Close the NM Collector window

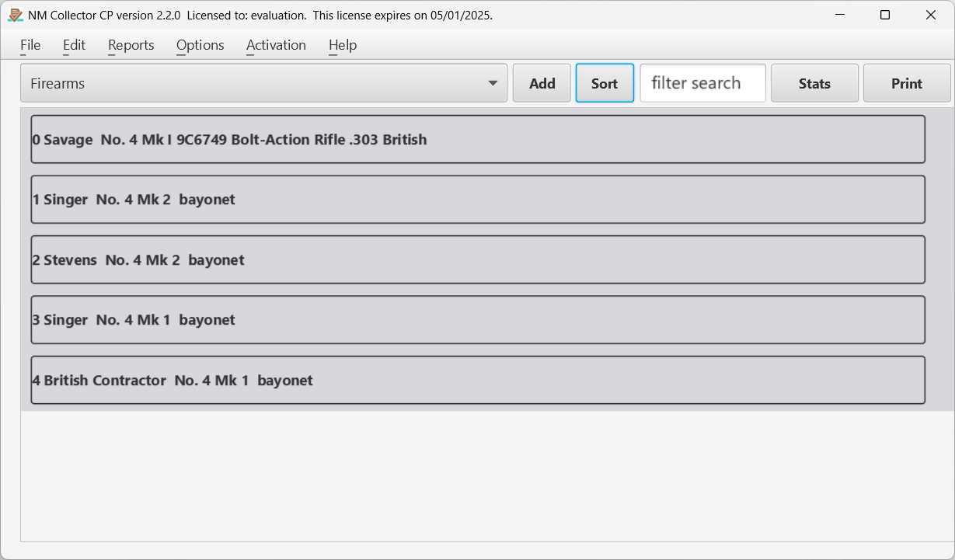tap(931, 15)
